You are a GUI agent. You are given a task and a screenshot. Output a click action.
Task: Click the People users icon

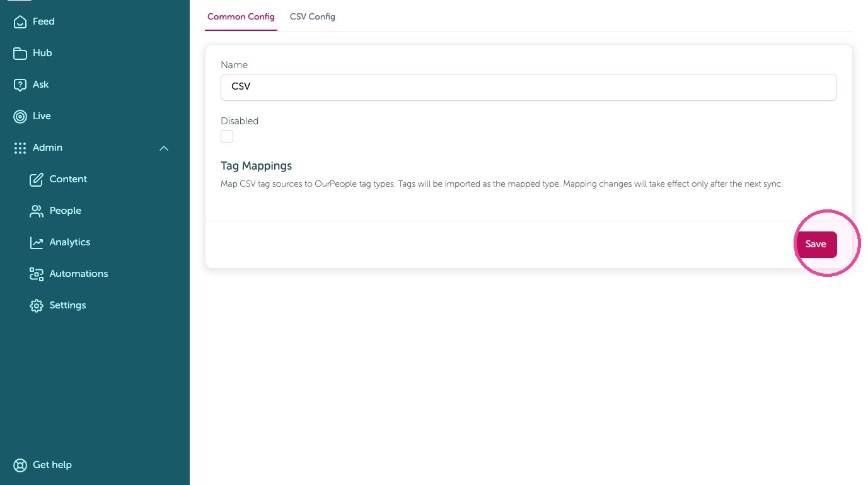37,211
